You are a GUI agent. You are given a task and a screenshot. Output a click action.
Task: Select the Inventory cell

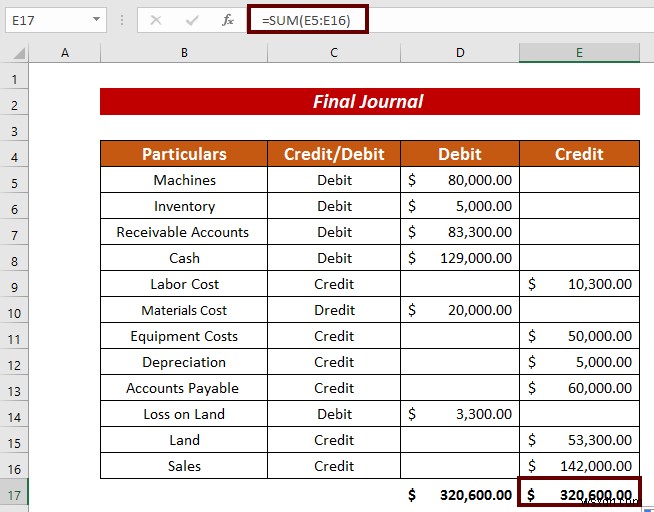(x=184, y=206)
